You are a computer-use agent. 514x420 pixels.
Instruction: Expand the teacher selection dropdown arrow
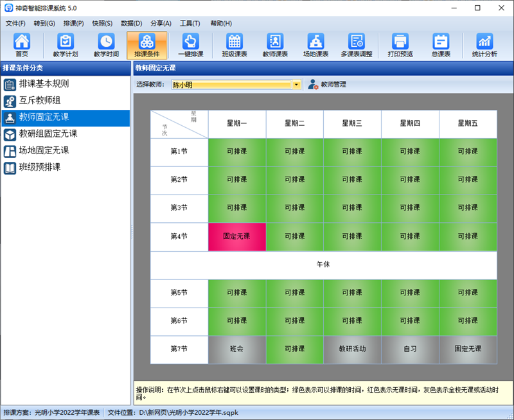(296, 85)
